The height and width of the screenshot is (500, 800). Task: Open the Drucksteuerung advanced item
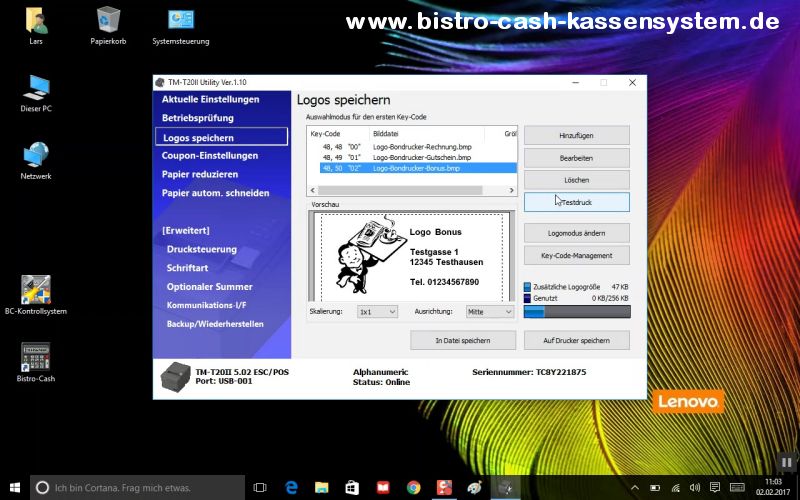pyautogui.click(x=202, y=249)
